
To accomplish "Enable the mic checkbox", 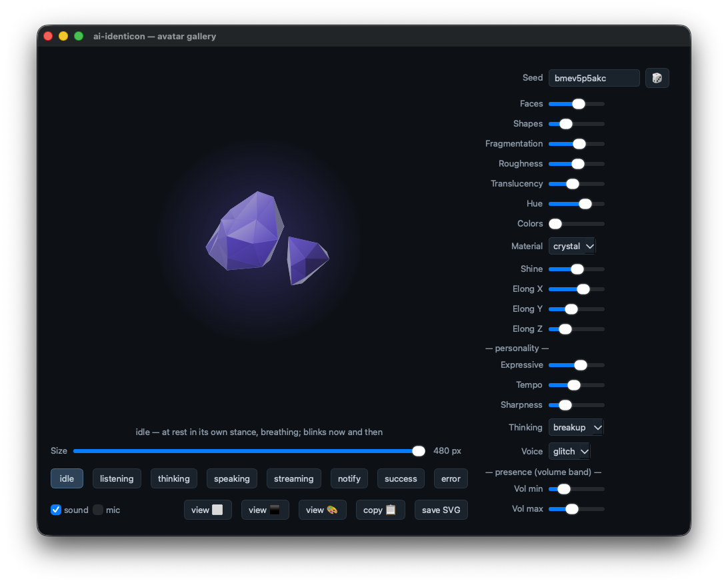I will [98, 510].
